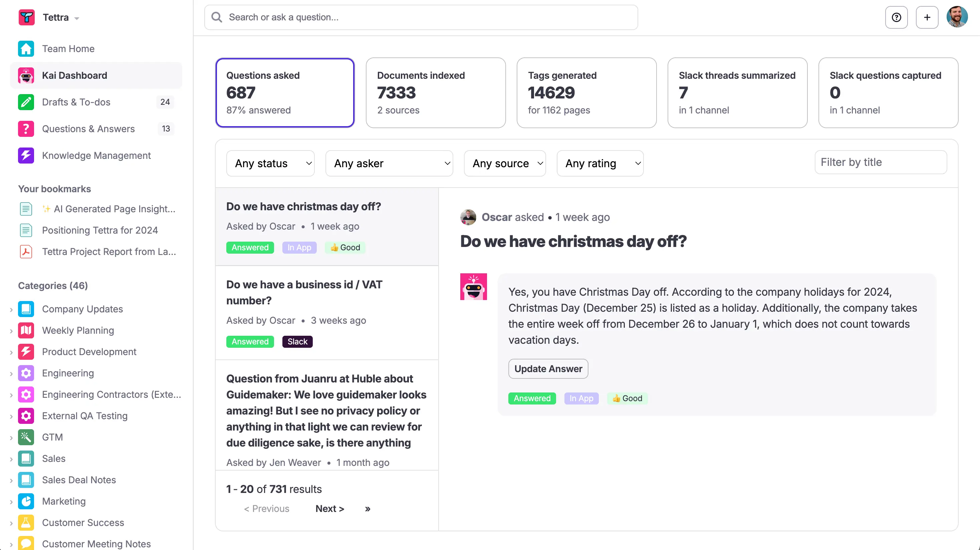Image resolution: width=980 pixels, height=550 pixels.
Task: Open the user profile avatar menu
Action: coord(957,17)
